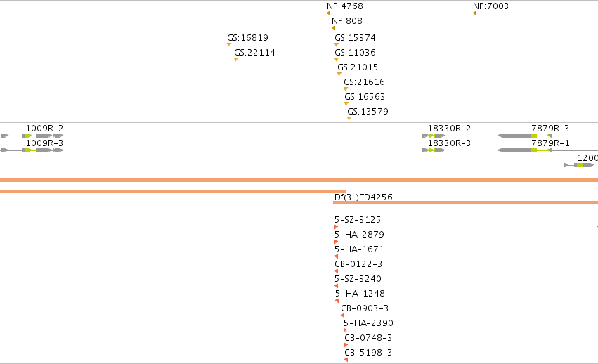Select the GS:22114 marker triangle
Image resolution: width=598 pixels, height=364 pixels.
[235, 59]
